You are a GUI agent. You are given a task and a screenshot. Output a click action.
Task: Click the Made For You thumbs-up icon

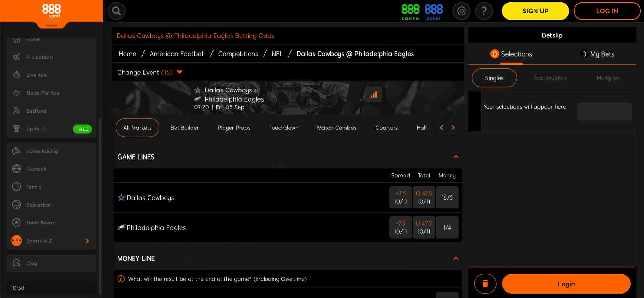click(17, 93)
